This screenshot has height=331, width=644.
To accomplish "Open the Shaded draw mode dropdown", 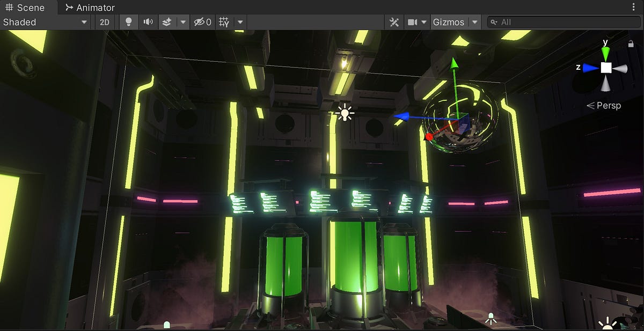I will point(46,22).
